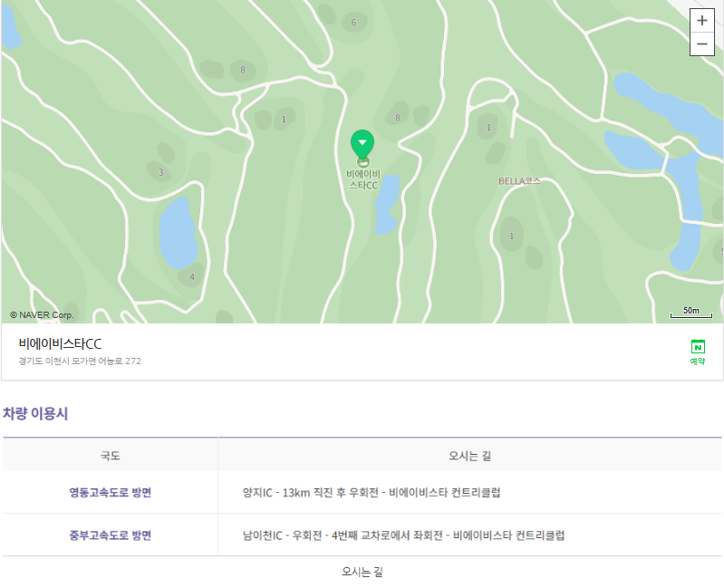Click the address 경기도 이천시 모가면 어농로 272
The width and height of the screenshot is (724, 588).
(x=80, y=361)
